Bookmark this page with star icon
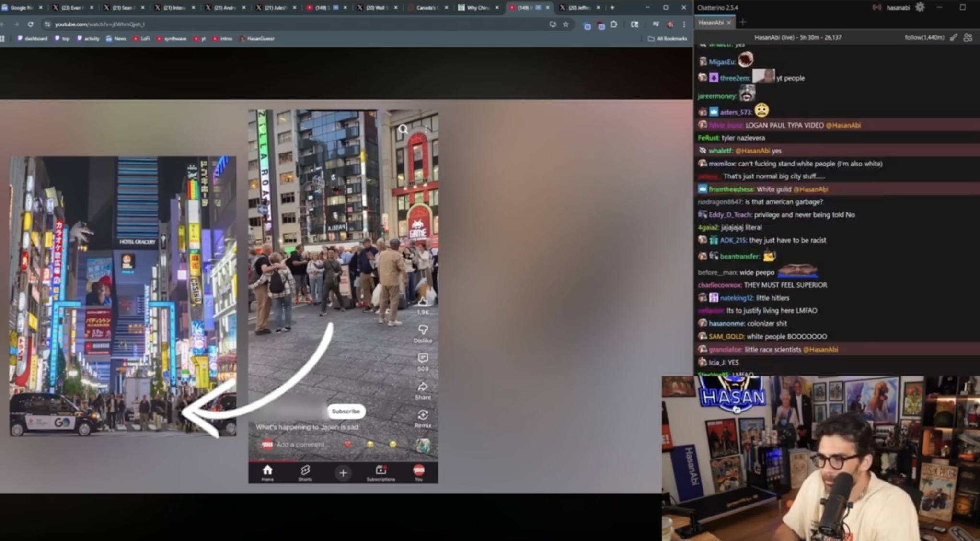The height and width of the screenshot is (541, 980). coord(565,24)
